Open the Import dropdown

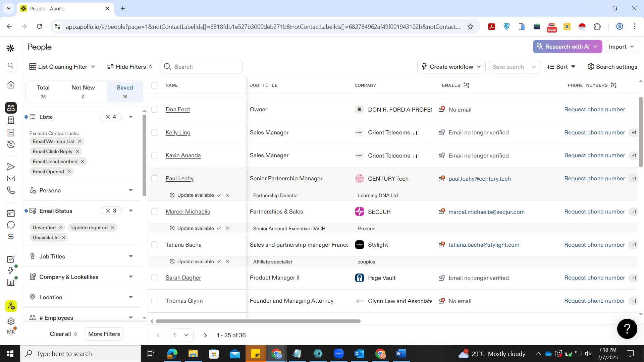[622, 47]
